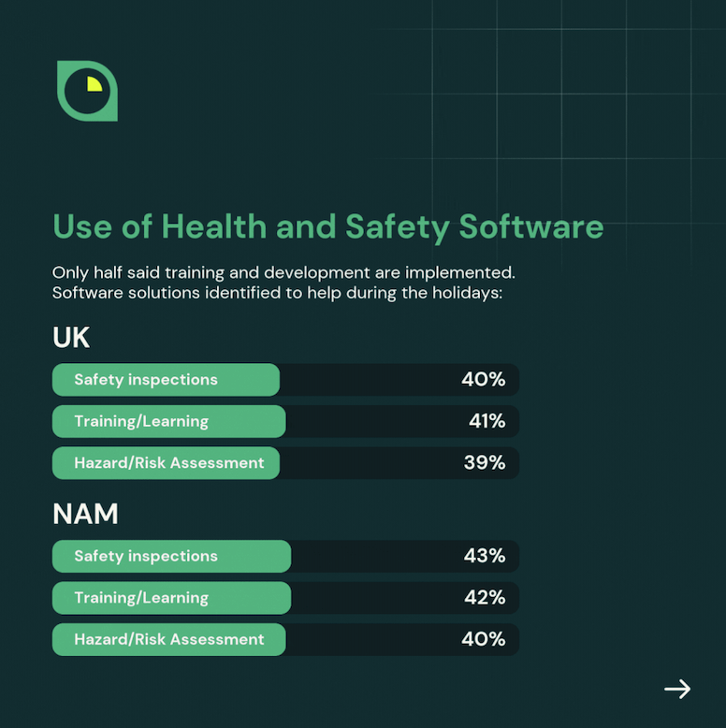This screenshot has height=728, width=726.
Task: Select the UK section heading
Action: 71,337
